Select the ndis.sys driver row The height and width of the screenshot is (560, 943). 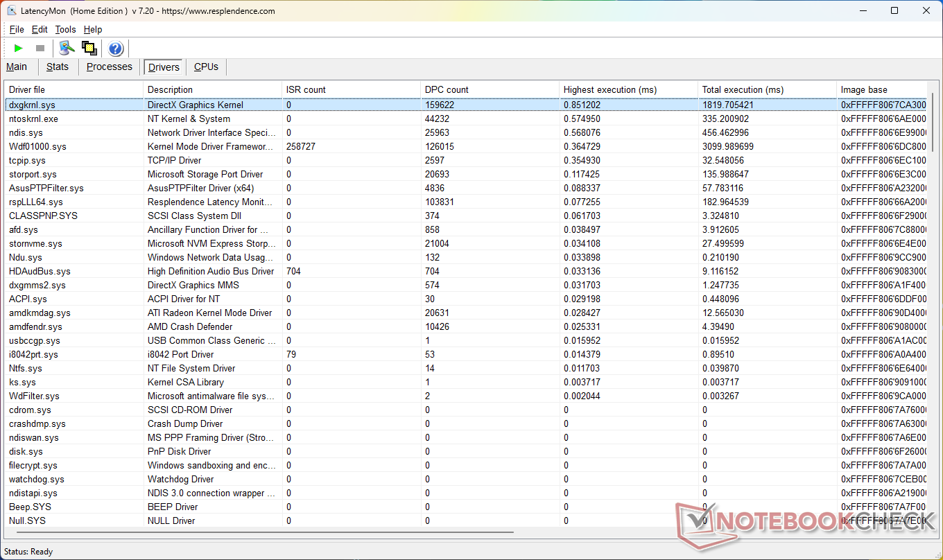point(465,132)
